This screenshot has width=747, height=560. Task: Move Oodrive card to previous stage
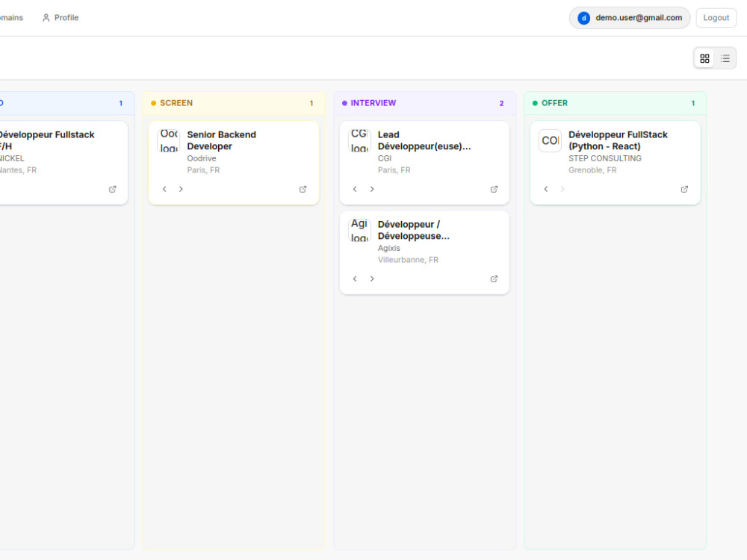(164, 189)
